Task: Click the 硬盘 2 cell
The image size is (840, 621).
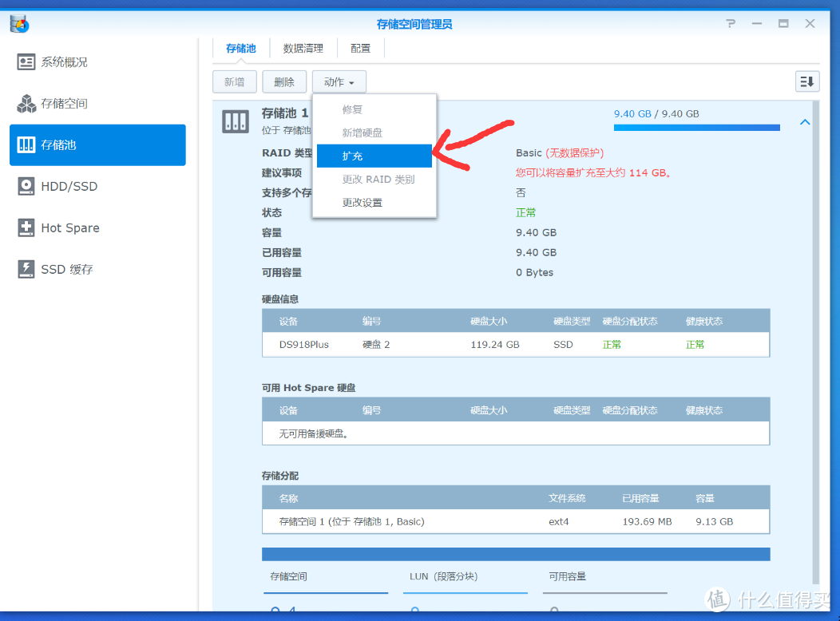Action: click(376, 345)
